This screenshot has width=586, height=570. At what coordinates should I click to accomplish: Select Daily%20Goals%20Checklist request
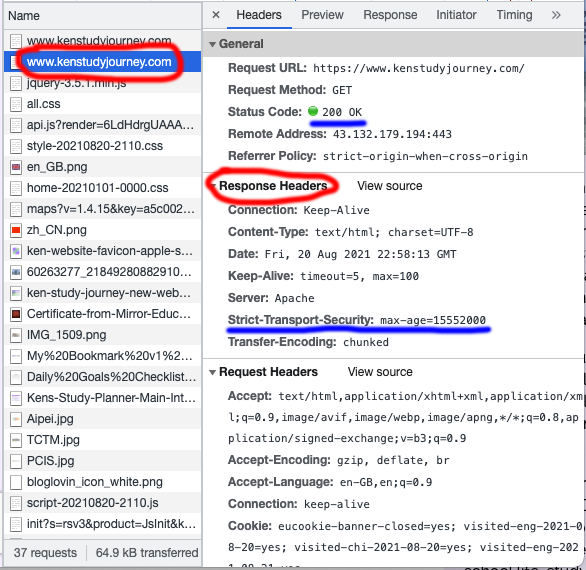pyautogui.click(x=103, y=377)
